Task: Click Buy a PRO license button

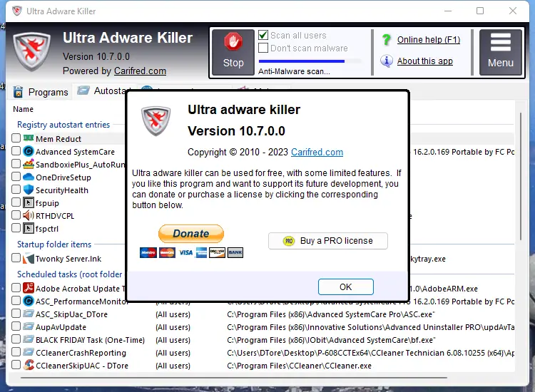Action: [328, 241]
